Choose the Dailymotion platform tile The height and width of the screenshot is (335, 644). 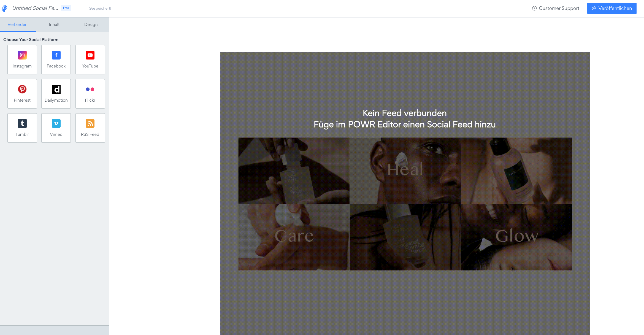56,94
